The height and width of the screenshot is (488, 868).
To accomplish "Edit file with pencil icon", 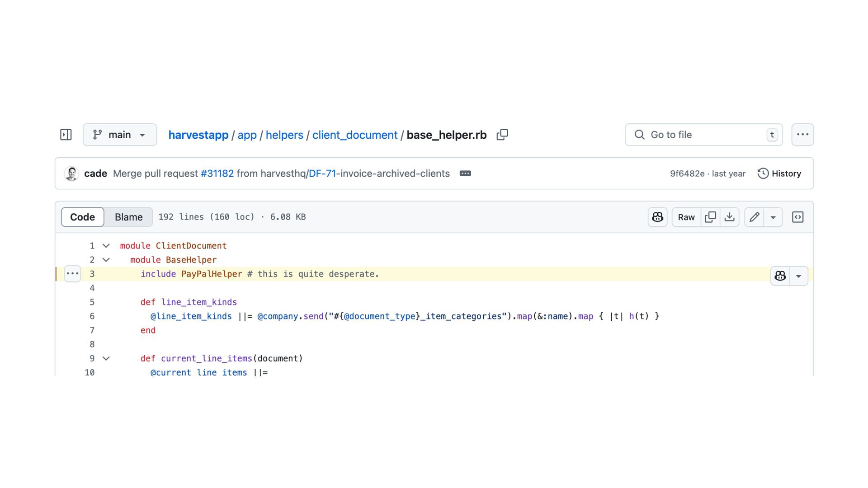I will point(754,217).
